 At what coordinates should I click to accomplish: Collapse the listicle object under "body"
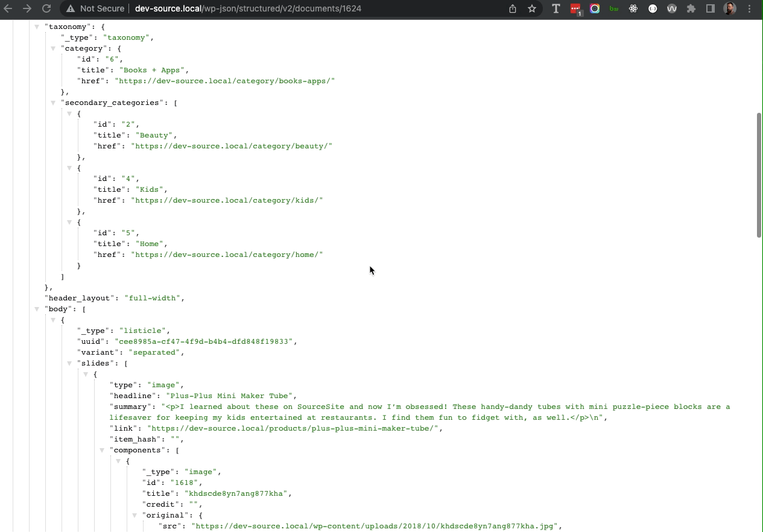coord(53,320)
